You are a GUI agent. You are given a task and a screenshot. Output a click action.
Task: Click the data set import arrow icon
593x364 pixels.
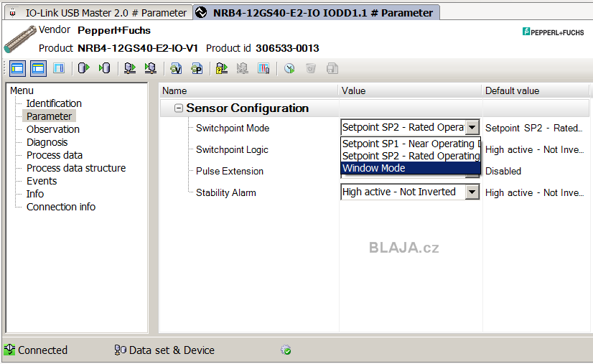104,68
